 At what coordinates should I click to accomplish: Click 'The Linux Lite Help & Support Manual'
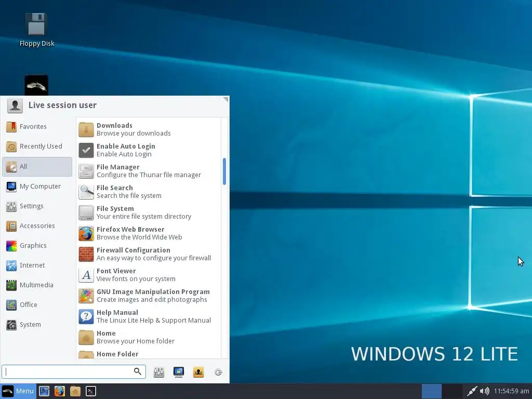click(154, 320)
